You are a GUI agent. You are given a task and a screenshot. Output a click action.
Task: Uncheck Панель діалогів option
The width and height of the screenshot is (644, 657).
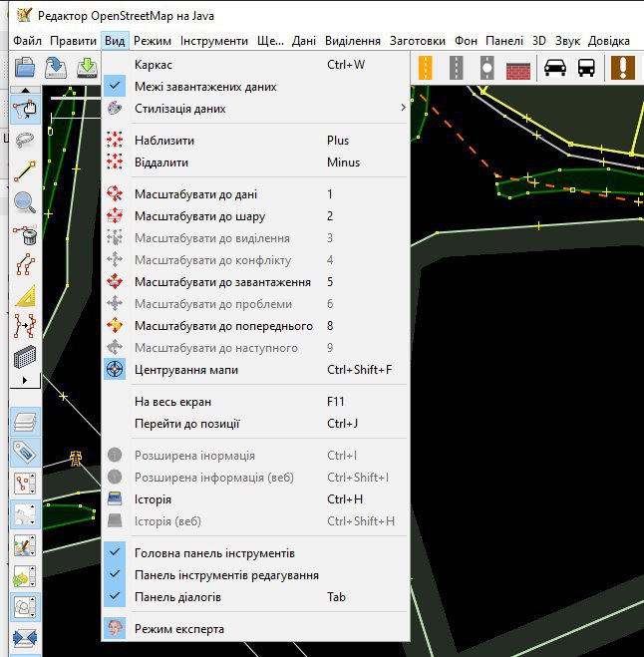[x=255, y=596]
